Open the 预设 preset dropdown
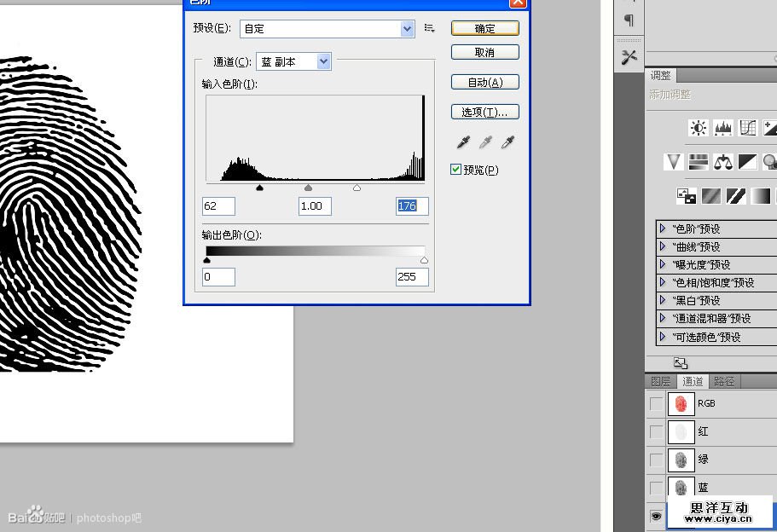The height and width of the screenshot is (532, 777). tap(328, 28)
